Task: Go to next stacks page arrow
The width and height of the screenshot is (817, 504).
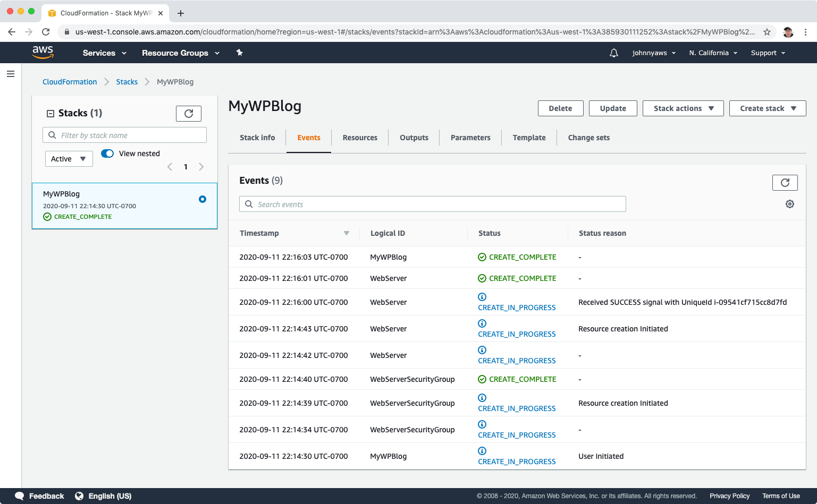Action: pos(201,167)
